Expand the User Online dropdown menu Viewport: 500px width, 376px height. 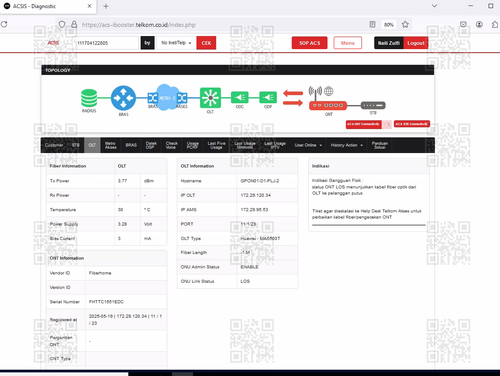pos(308,145)
